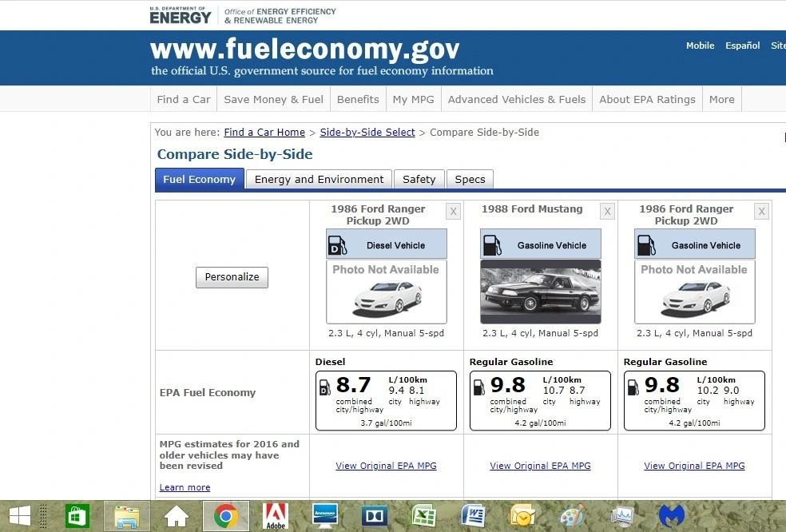
Task: Click the pump icon beside the Mustang 9.8 rating
Action: 479,387
